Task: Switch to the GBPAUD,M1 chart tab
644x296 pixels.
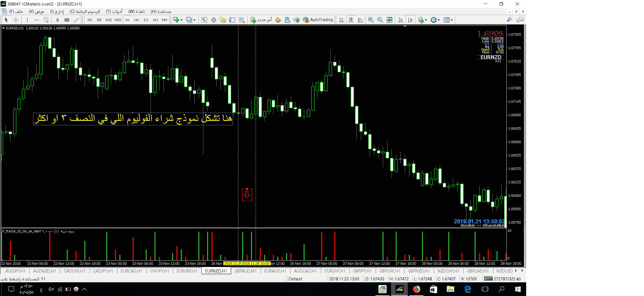Action: [x=245, y=271]
